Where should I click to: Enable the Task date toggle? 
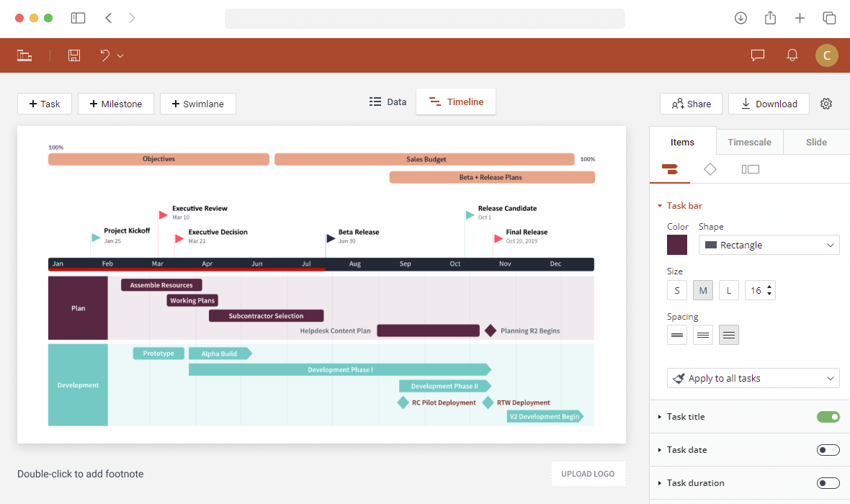(828, 449)
